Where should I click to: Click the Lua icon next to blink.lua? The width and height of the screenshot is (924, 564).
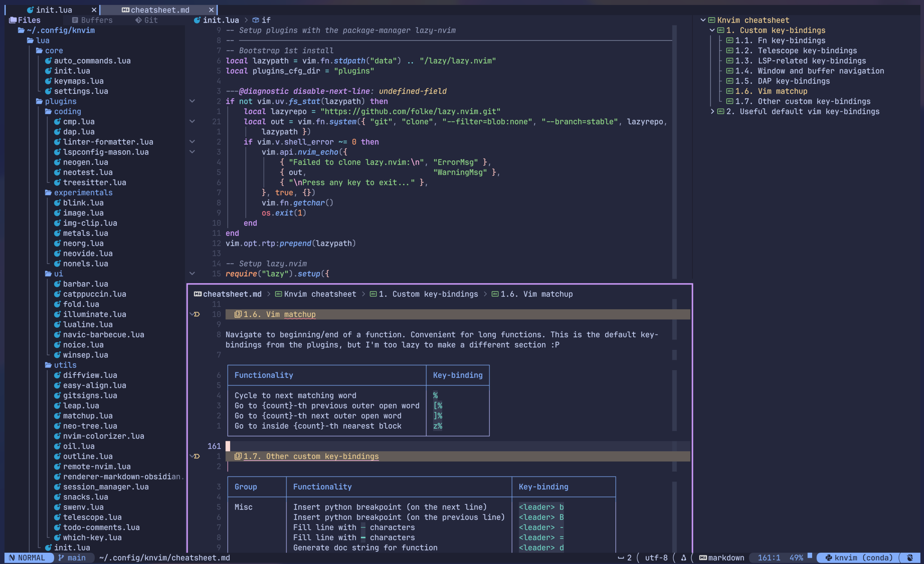tap(57, 203)
